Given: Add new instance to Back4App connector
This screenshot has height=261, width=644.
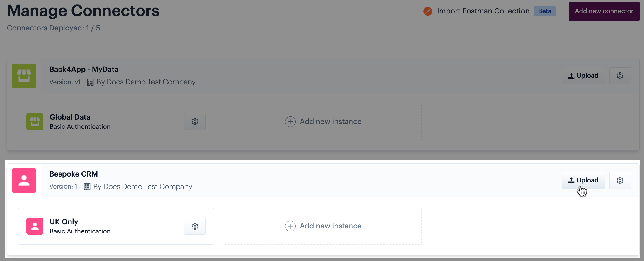Looking at the screenshot, I should (323, 122).
